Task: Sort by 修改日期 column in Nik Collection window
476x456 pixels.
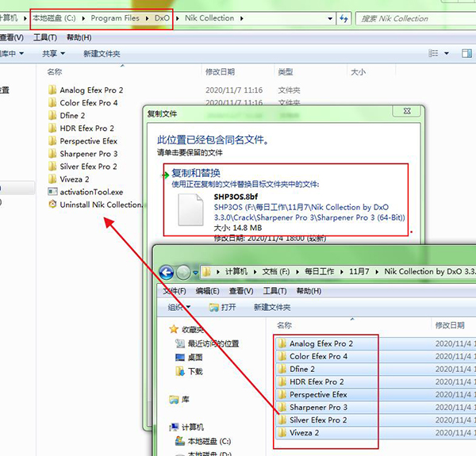Action: 220,72
